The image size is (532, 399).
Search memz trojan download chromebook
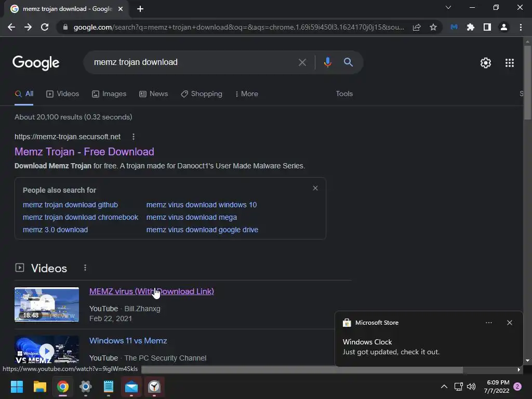81,218
